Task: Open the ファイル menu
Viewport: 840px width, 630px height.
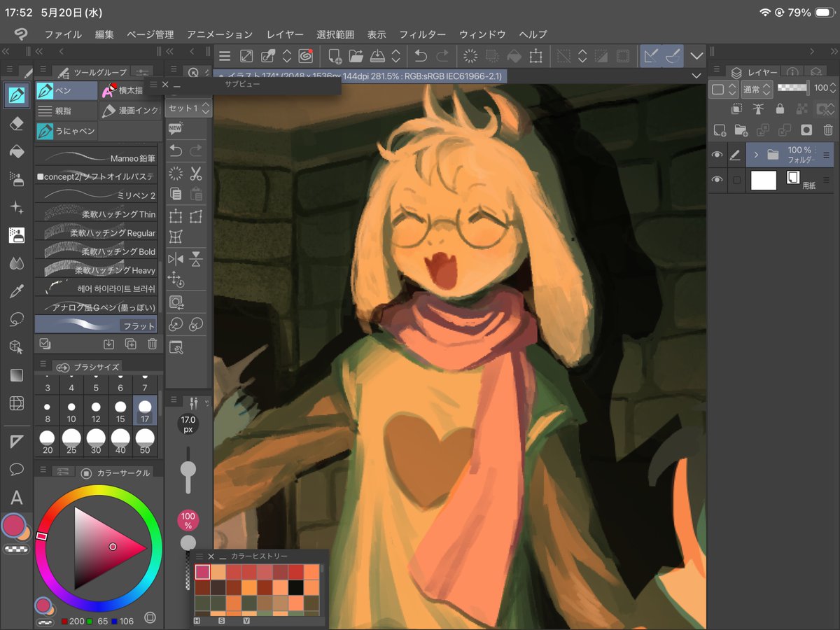Action: pos(63,34)
